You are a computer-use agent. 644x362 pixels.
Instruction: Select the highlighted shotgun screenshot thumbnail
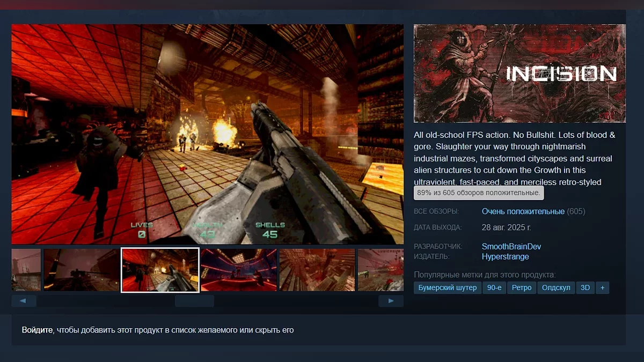click(160, 270)
